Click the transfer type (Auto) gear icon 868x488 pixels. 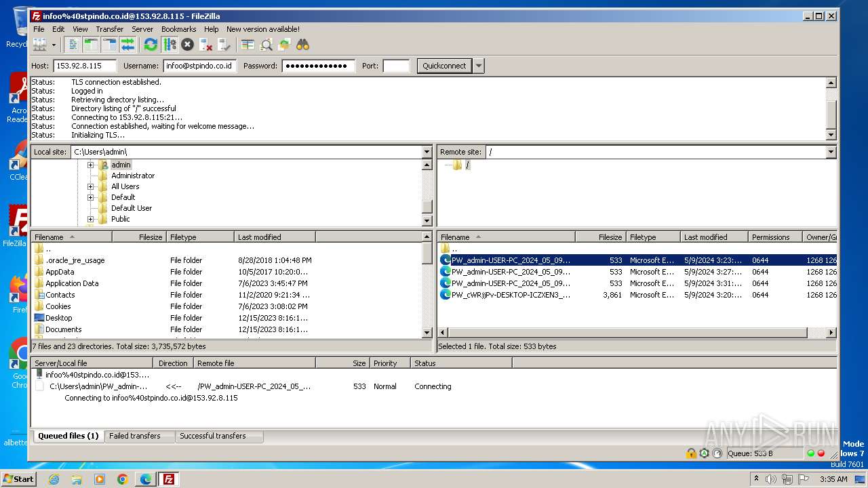pyautogui.click(x=704, y=453)
